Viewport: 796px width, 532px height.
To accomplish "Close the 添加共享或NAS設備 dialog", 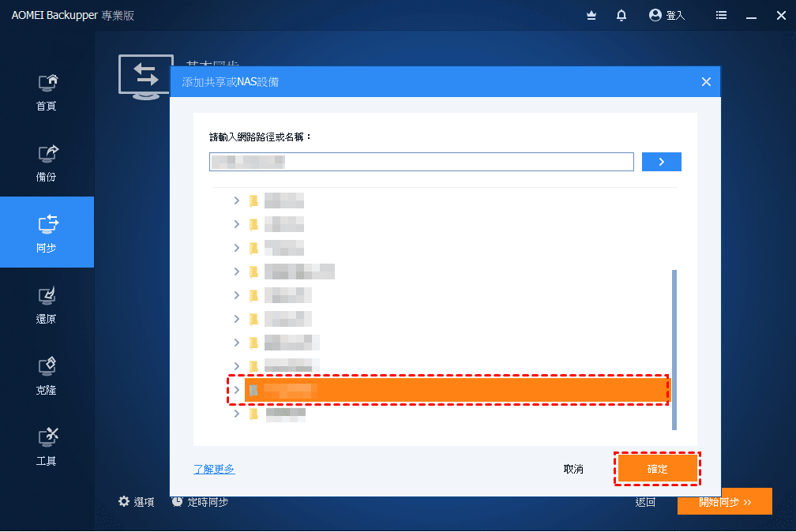I will tap(706, 82).
